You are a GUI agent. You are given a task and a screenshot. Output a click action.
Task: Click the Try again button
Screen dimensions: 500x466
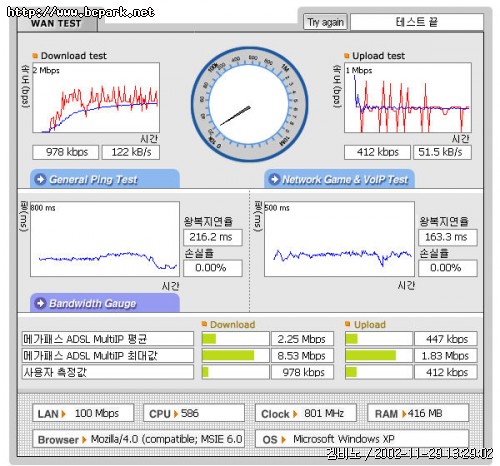coord(325,22)
